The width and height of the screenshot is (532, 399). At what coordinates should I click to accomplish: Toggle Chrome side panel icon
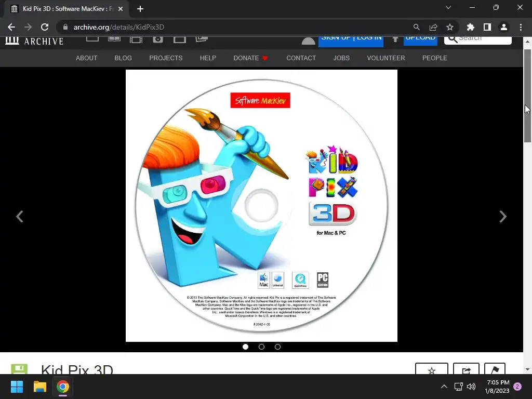click(487, 27)
